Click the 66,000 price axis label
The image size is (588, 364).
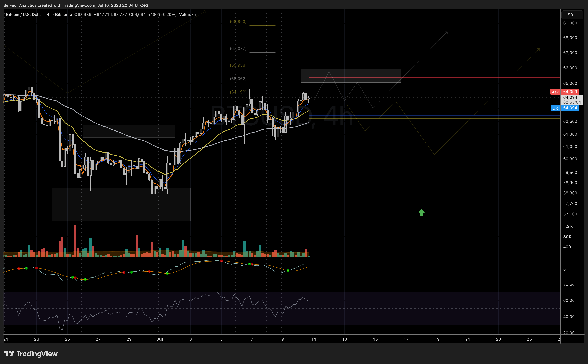[x=570, y=68]
